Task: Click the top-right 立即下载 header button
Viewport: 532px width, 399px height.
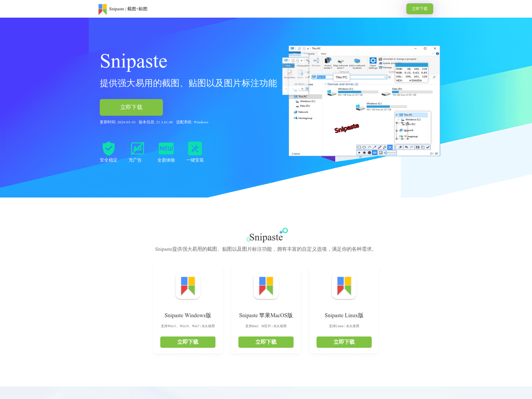Action: (420, 9)
